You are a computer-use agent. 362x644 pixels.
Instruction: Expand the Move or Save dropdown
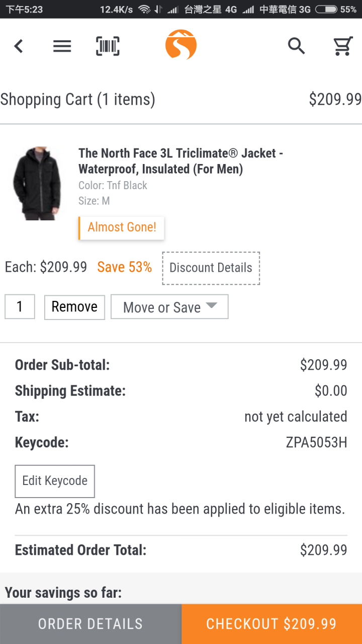169,307
